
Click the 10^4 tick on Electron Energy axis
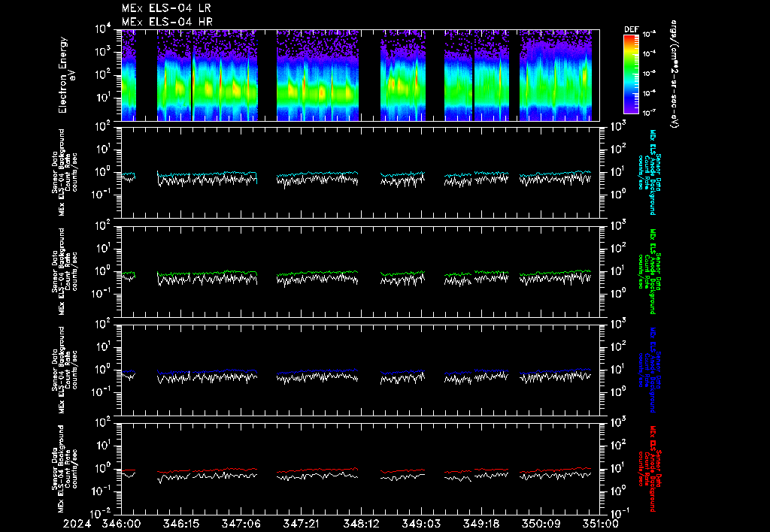104,29
